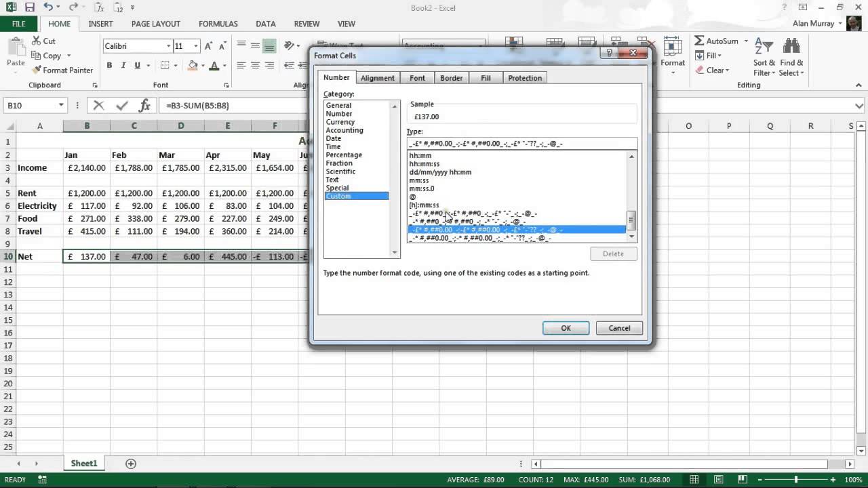The image size is (868, 488).
Task: Click into the Type format code field
Action: [521, 144]
